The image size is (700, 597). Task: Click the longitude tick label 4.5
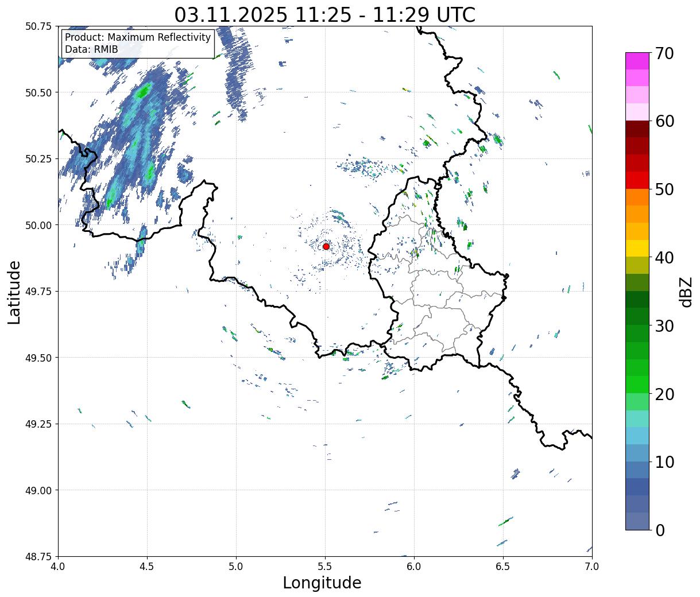coord(147,567)
